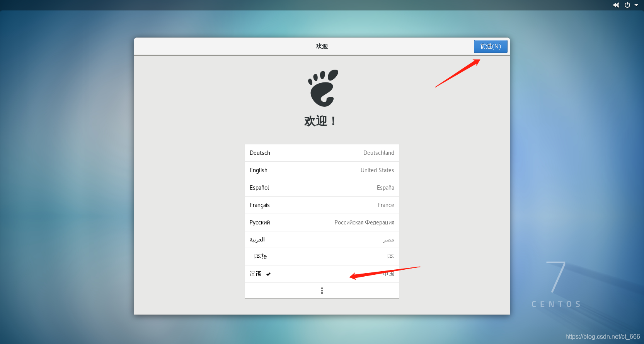Open the power icon menu
This screenshot has height=344, width=644.
(627, 5)
